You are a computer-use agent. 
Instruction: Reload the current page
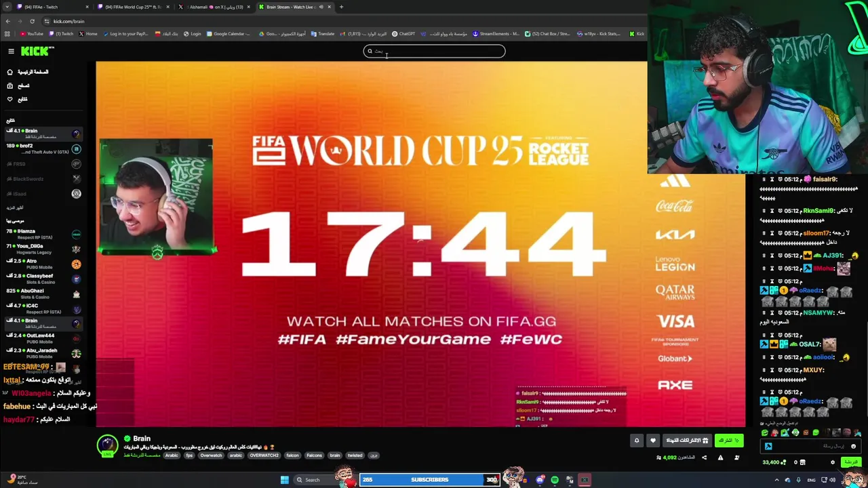click(32, 21)
